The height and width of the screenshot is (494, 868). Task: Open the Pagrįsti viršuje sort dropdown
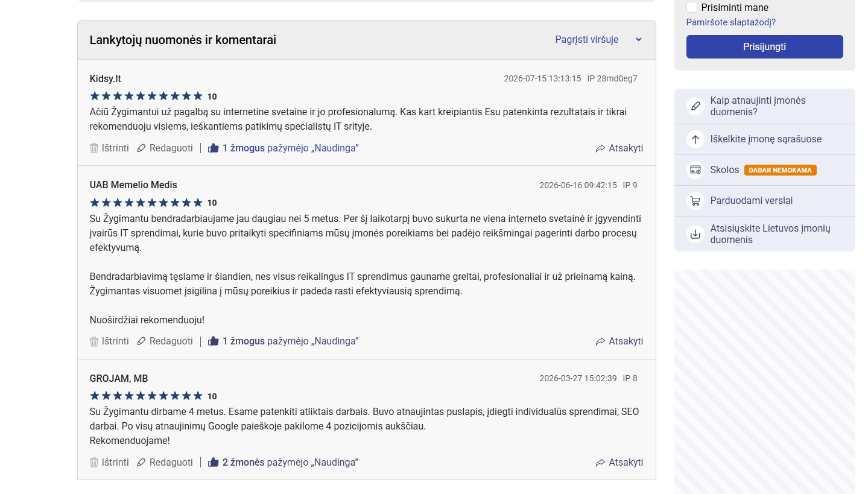[599, 39]
